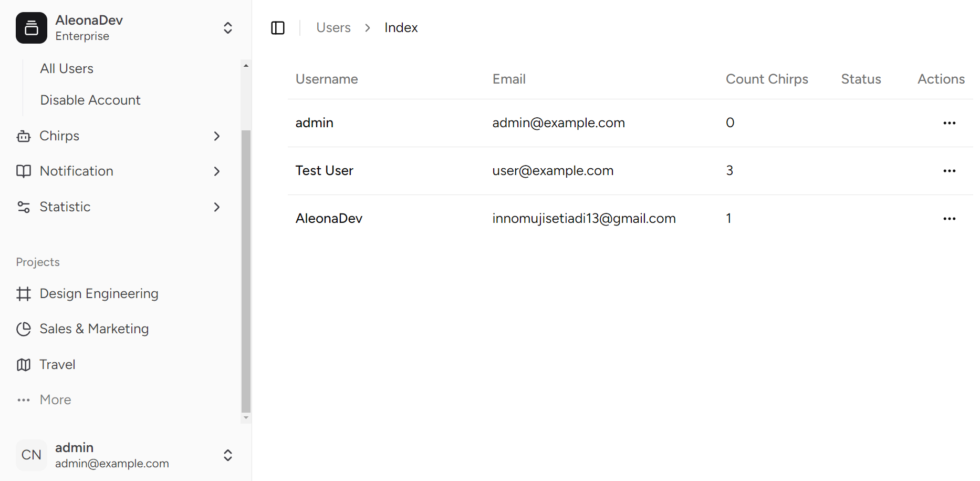980x481 pixels.
Task: Expand the Statistic submenu chevron
Action: click(217, 207)
